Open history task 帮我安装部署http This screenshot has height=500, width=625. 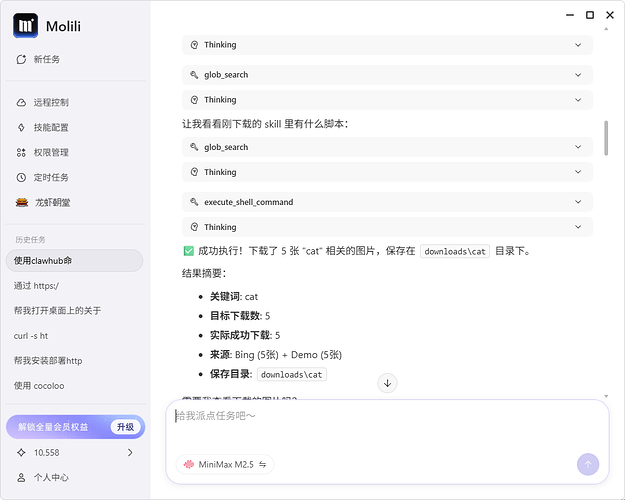click(x=48, y=361)
